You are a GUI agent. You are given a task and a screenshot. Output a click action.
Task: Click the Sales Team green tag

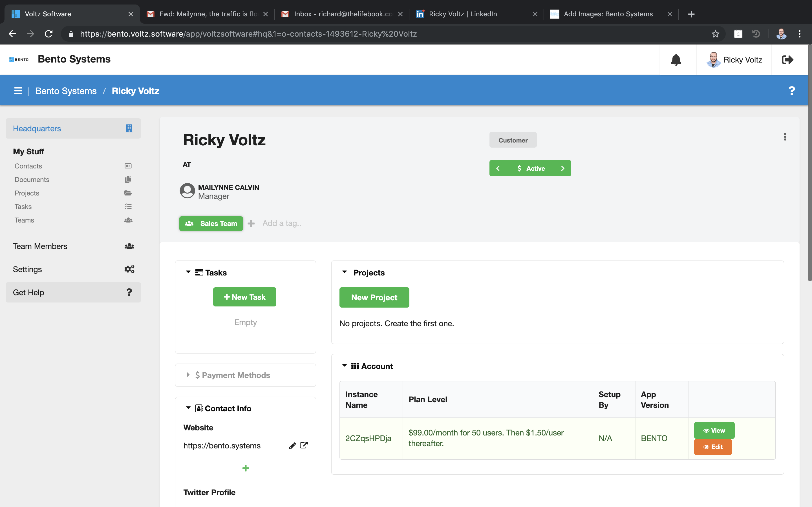(x=211, y=223)
